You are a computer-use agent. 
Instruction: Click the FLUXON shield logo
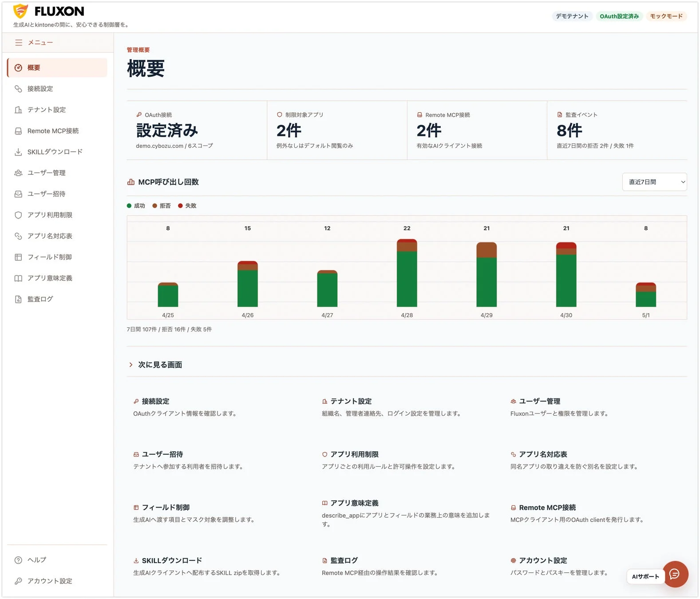20,11
